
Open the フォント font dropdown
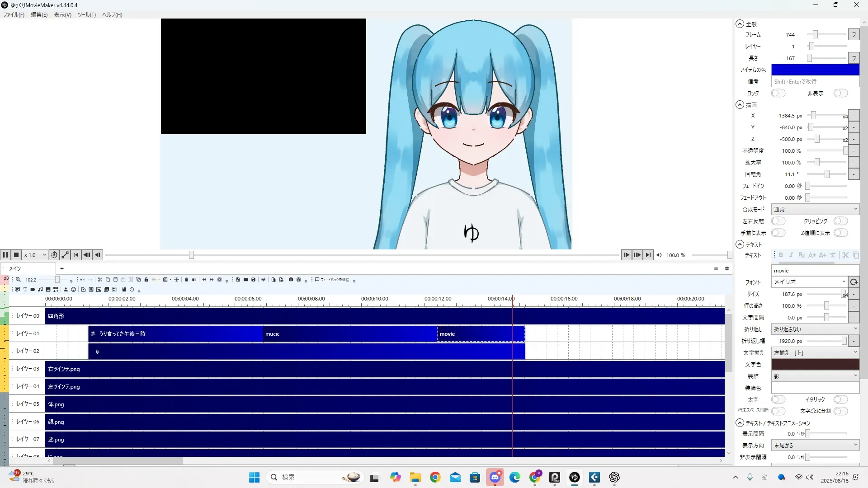(809, 282)
